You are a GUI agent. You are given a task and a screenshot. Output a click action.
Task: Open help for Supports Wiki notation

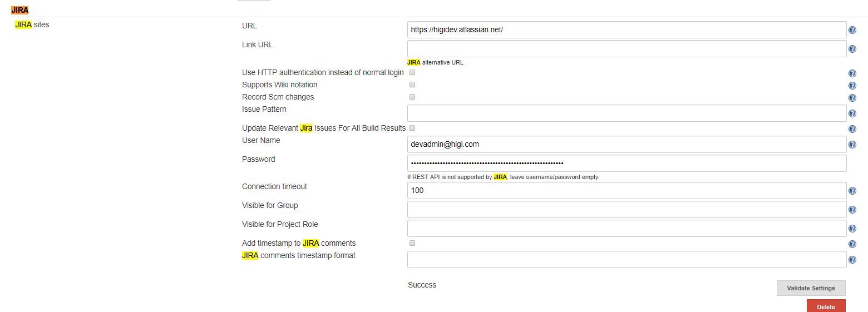tap(852, 86)
